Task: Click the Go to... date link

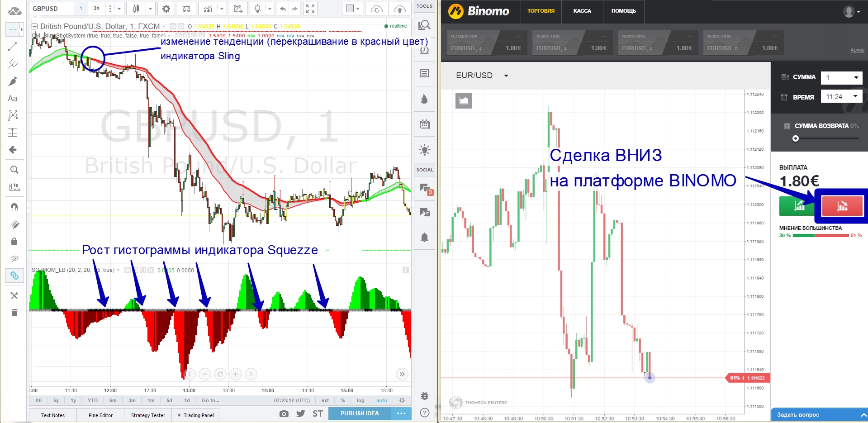Action: coord(210,400)
